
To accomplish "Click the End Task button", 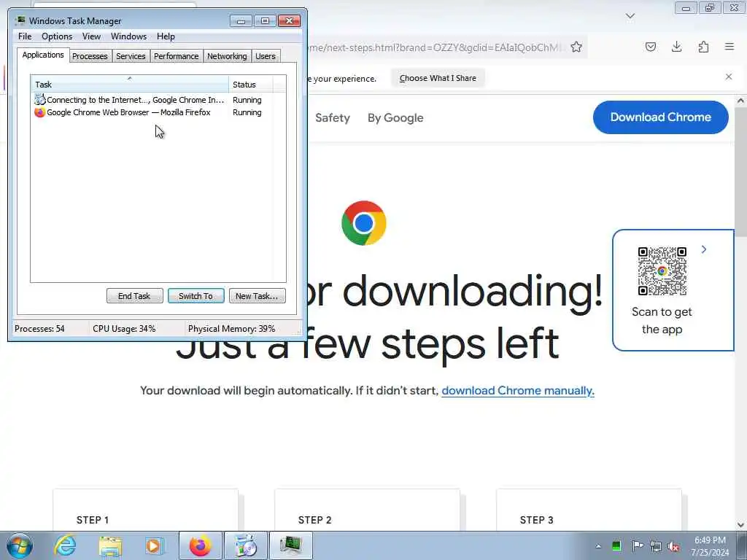I will [x=134, y=296].
